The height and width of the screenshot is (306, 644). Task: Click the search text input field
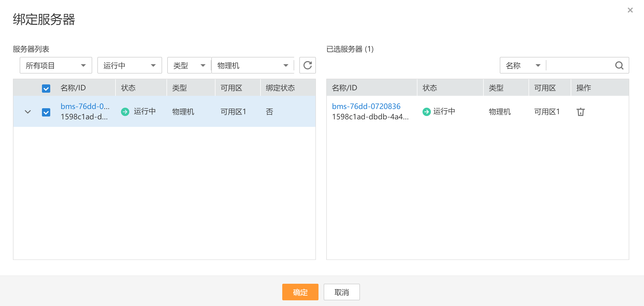(579, 65)
